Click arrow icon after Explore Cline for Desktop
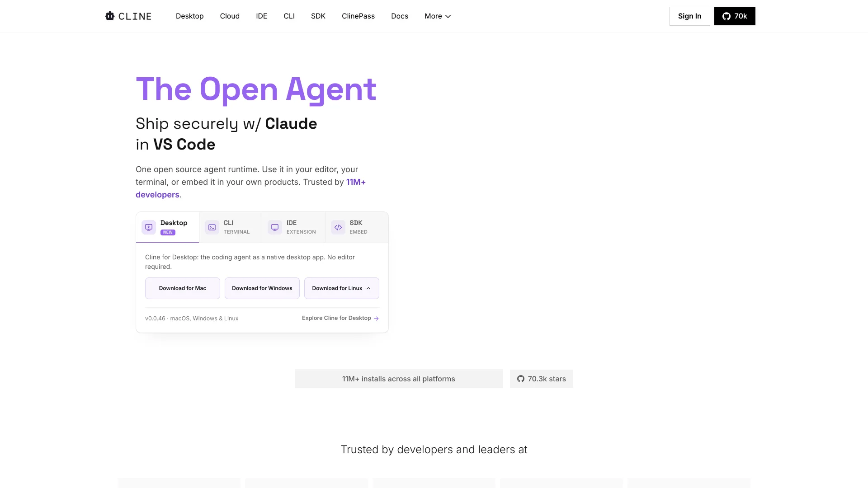 tap(376, 319)
